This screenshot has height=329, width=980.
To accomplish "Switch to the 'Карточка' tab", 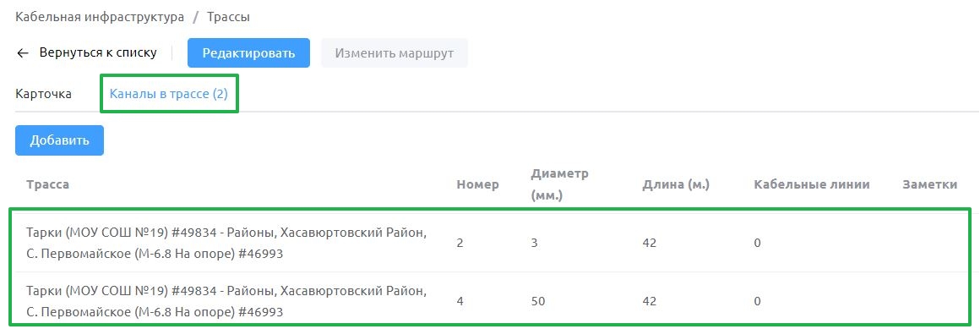I will (44, 94).
